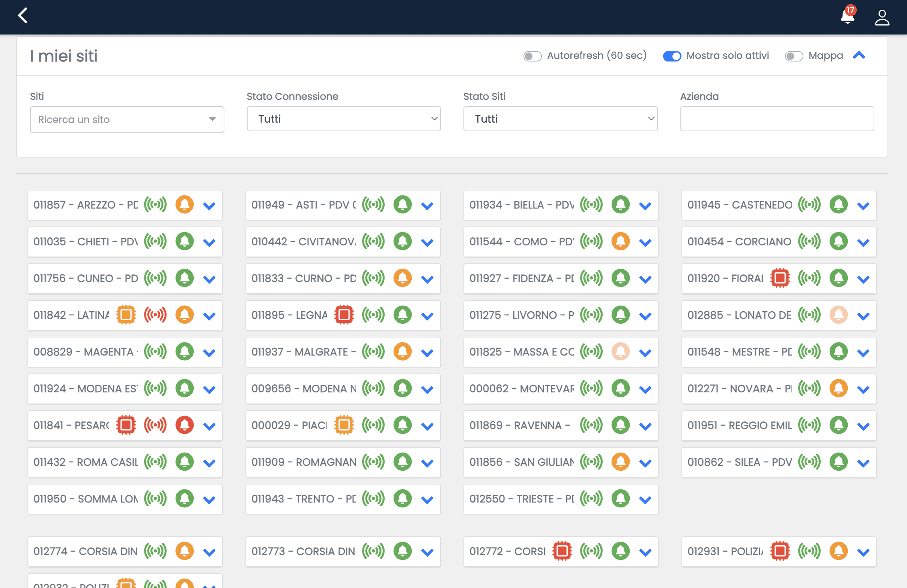The width and height of the screenshot is (907, 588).
Task: Open Stato Connessione dropdown
Action: click(x=344, y=119)
